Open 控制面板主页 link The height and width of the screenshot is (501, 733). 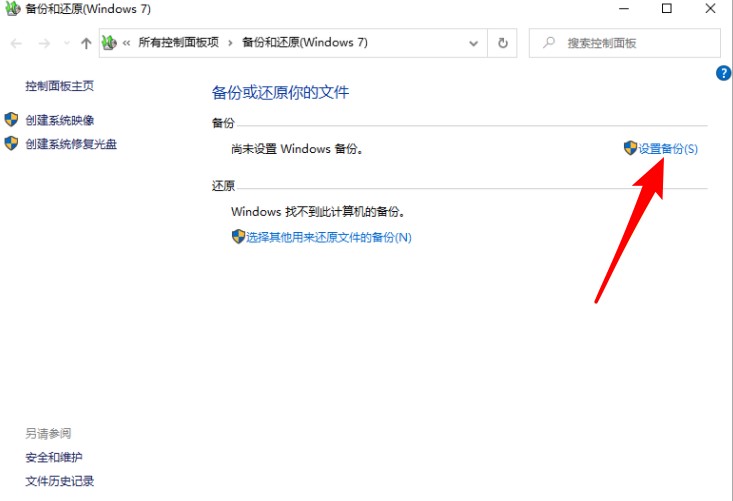coord(59,86)
